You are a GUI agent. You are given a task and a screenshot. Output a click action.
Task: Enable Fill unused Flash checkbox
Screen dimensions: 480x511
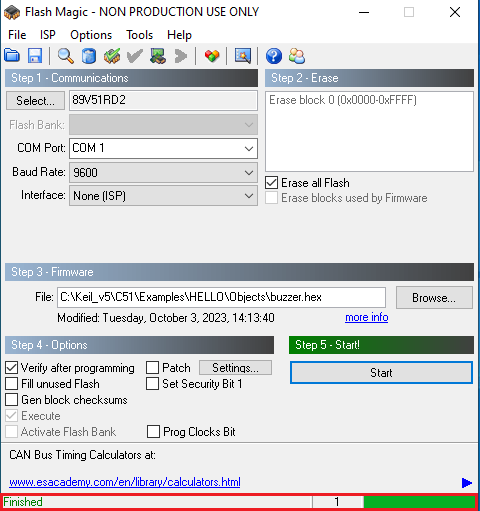[11, 384]
